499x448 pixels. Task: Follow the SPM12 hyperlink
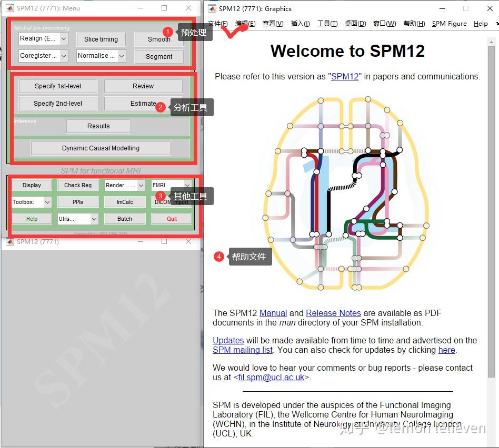(345, 77)
